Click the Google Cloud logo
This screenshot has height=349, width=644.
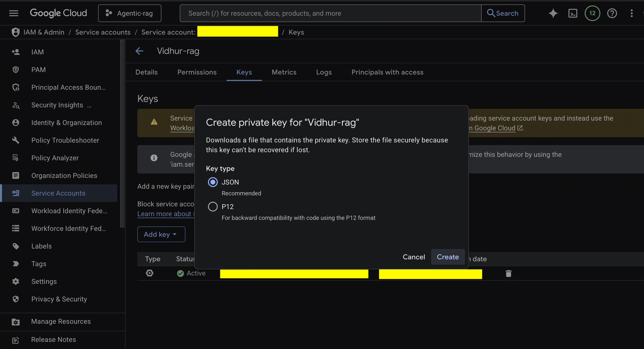[58, 13]
